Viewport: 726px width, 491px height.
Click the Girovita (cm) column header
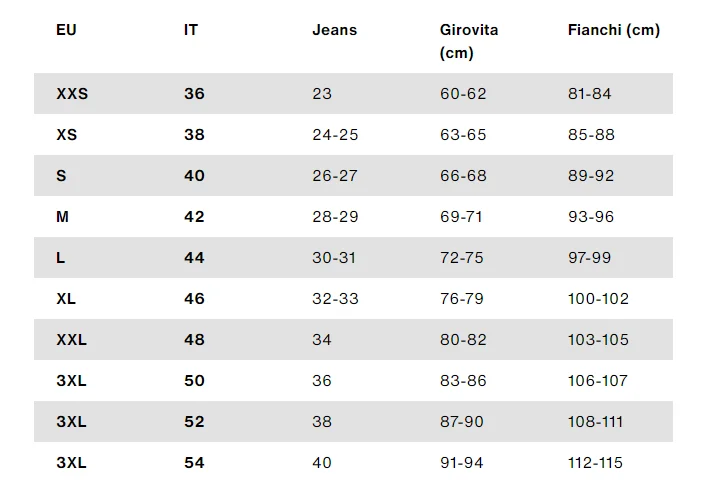pyautogui.click(x=469, y=41)
